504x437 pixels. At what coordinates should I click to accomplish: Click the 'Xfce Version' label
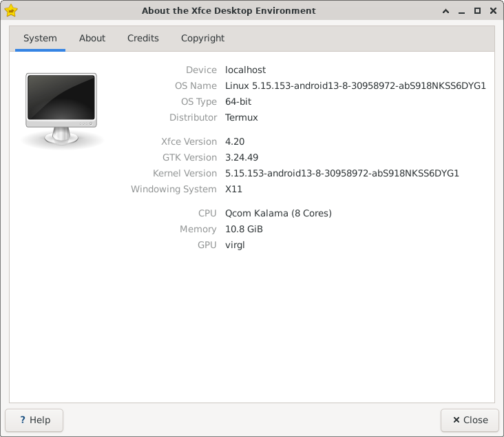point(189,141)
